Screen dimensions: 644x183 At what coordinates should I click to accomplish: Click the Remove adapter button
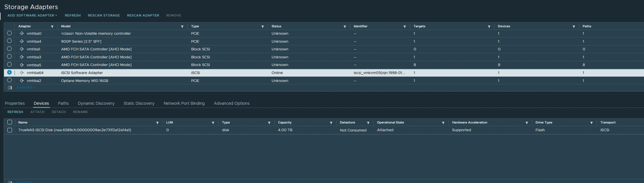[x=174, y=15]
